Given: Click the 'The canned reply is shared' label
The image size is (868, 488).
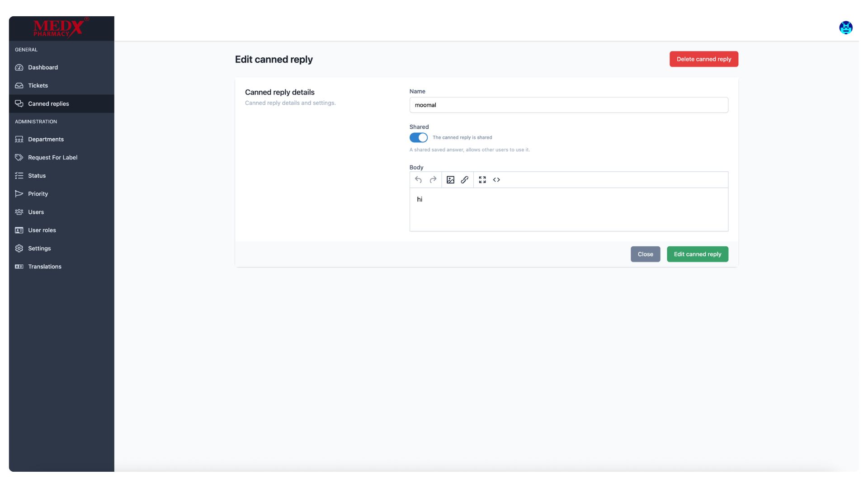Looking at the screenshot, I should click(462, 137).
